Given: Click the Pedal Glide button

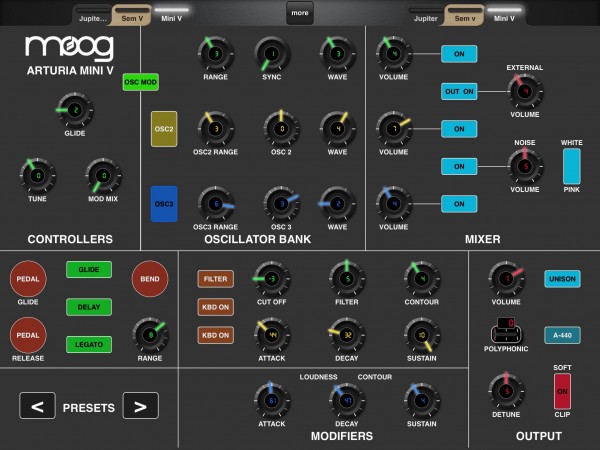Looking at the screenshot, I should pyautogui.click(x=28, y=279).
